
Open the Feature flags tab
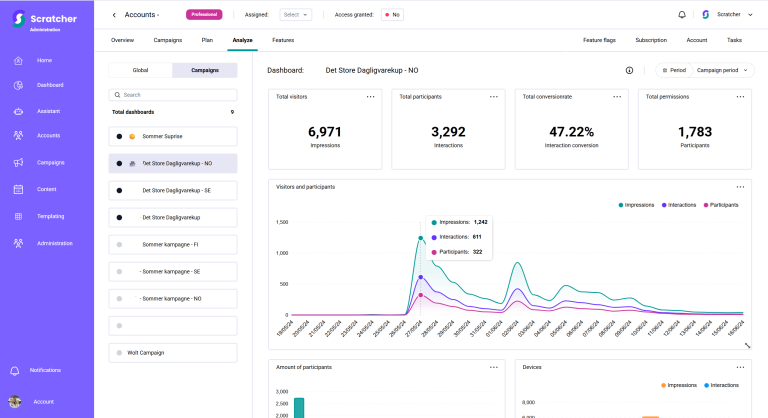point(598,40)
